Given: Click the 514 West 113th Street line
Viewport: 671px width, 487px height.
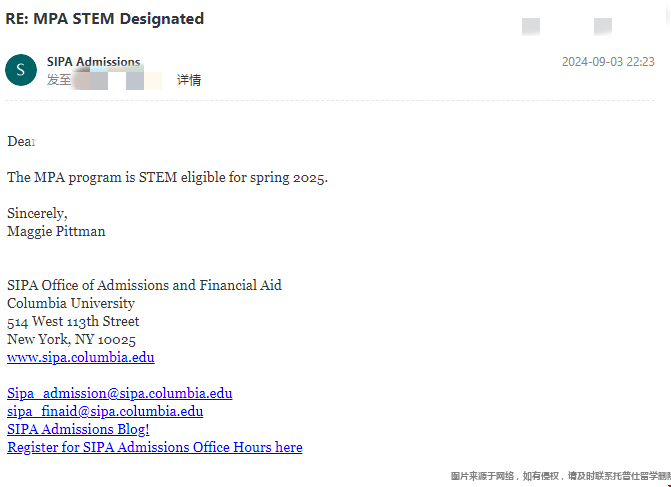Looking at the screenshot, I should [73, 321].
